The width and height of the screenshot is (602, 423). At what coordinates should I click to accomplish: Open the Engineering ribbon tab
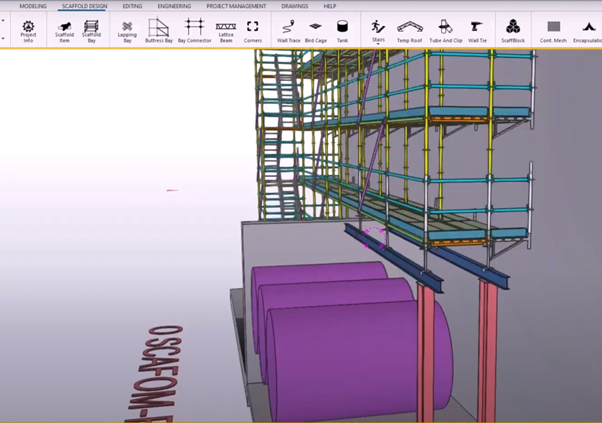174,6
